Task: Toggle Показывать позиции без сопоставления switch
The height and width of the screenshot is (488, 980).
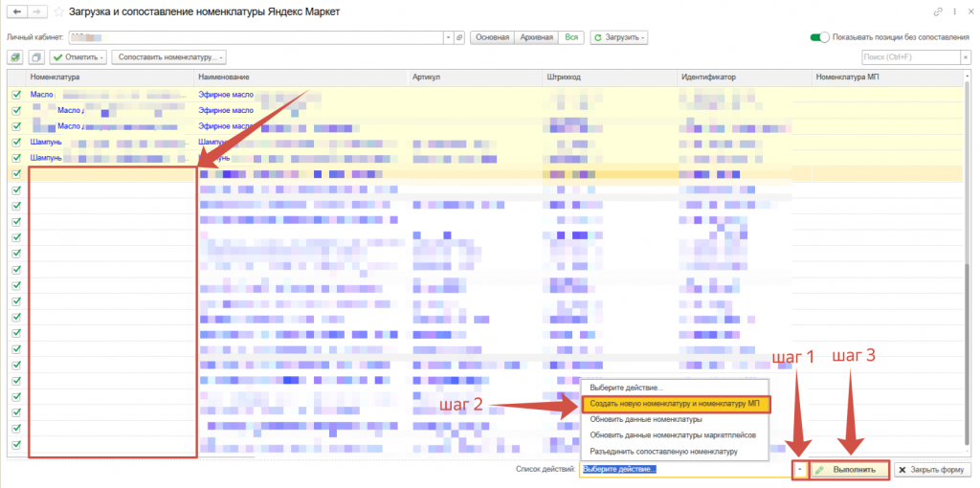Action: 819,37
